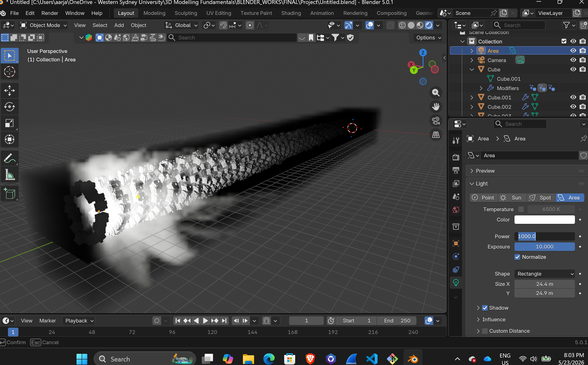
Task: Open Visual Studio Code from taskbar
Action: click(372, 359)
